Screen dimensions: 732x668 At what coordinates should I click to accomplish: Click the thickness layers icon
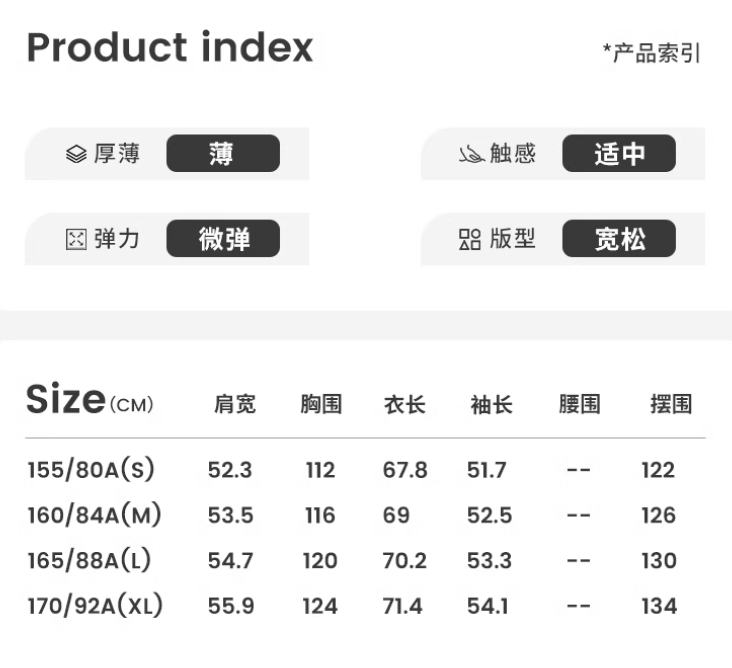coord(77,154)
